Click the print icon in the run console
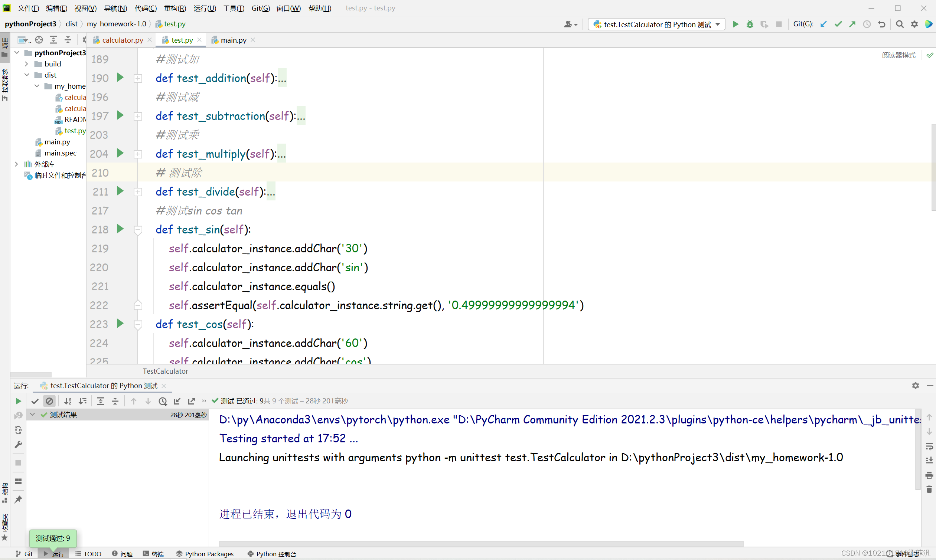 (929, 475)
